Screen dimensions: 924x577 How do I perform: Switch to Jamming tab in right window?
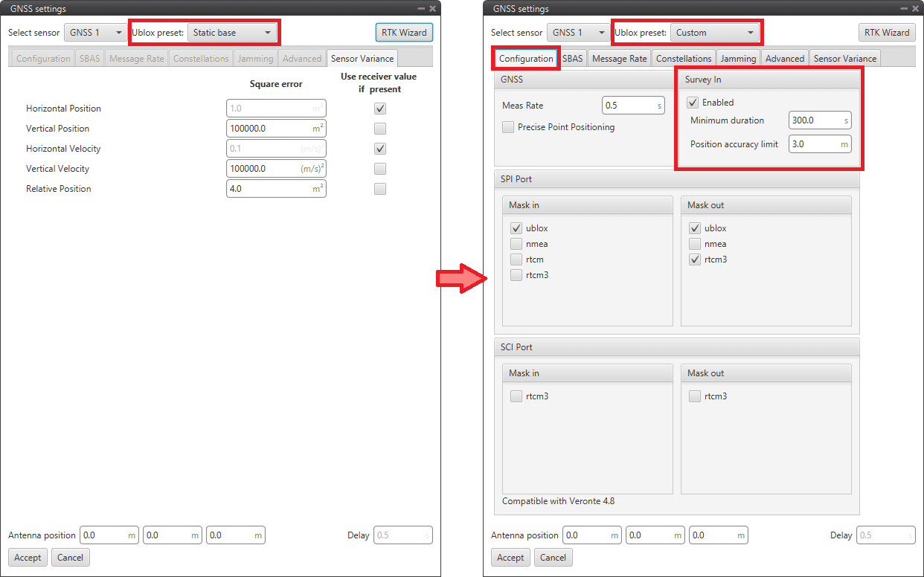pyautogui.click(x=738, y=59)
